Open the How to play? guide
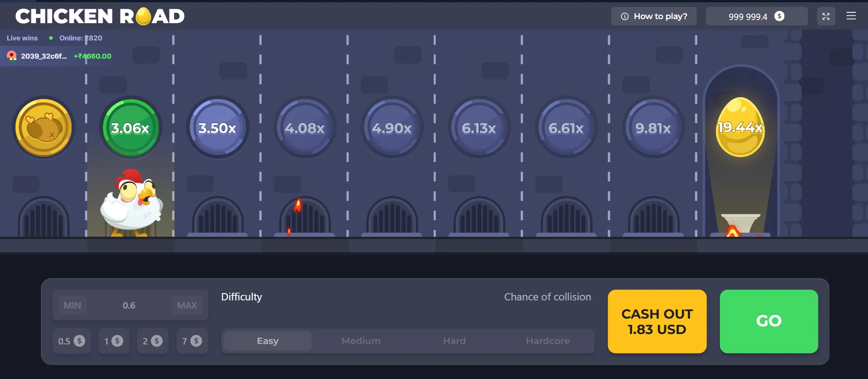Screen dimensions: 868x379 653,16
